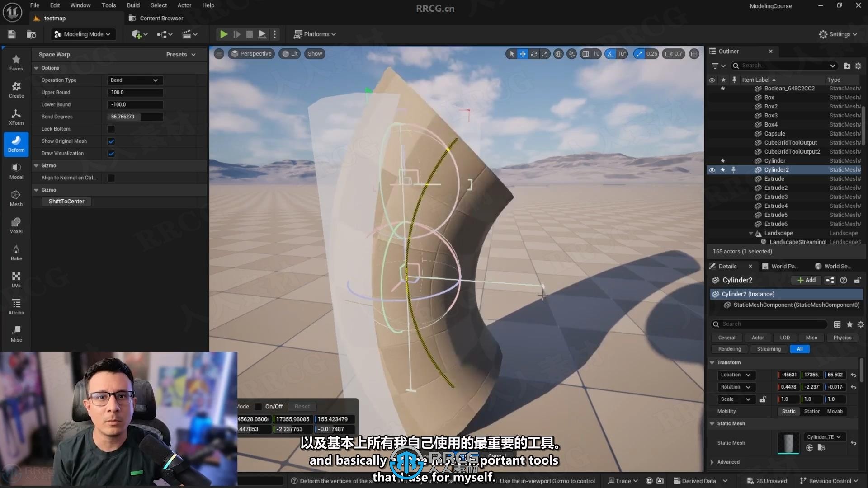Open the UVs tool category

16,280
